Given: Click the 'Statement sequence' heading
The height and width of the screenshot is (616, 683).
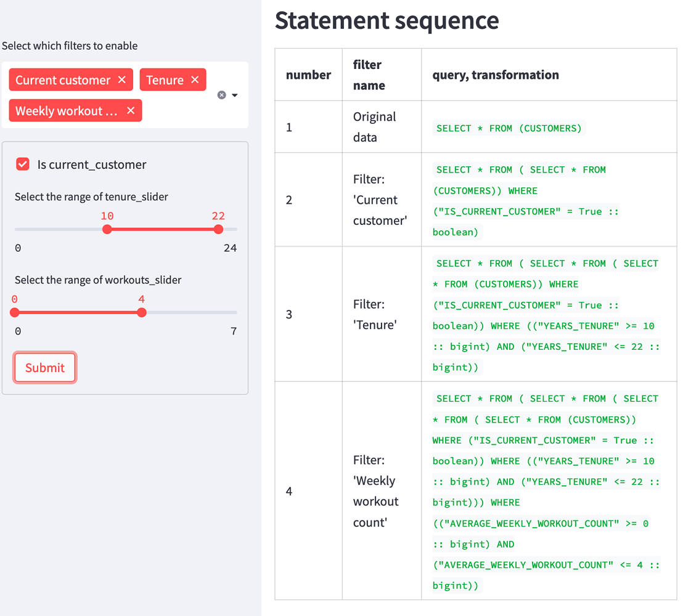Looking at the screenshot, I should (386, 20).
